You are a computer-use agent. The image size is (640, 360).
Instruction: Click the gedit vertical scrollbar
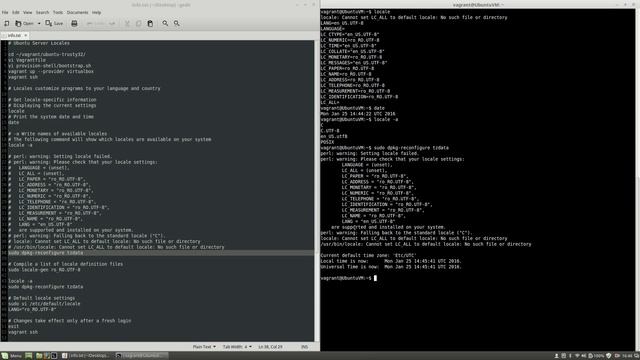pos(316,190)
